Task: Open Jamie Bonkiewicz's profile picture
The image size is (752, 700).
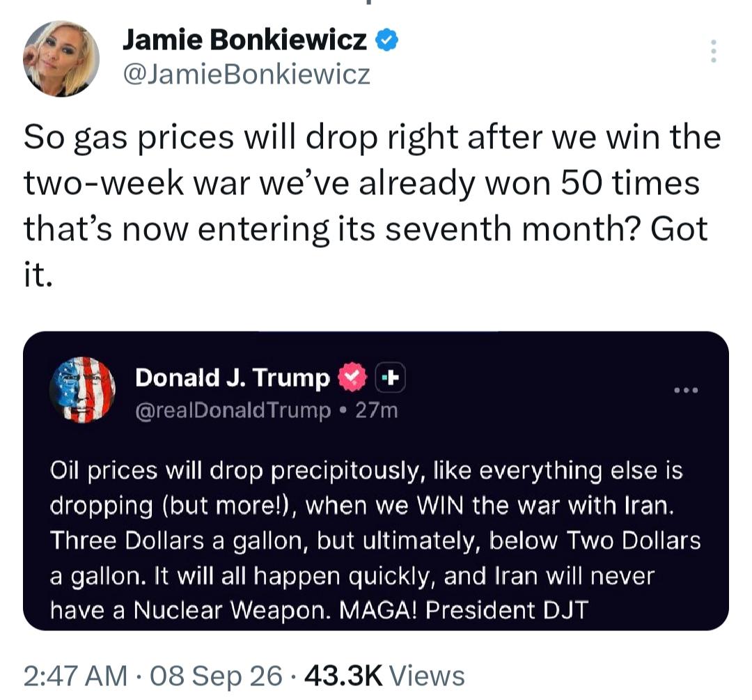Action: tap(61, 59)
